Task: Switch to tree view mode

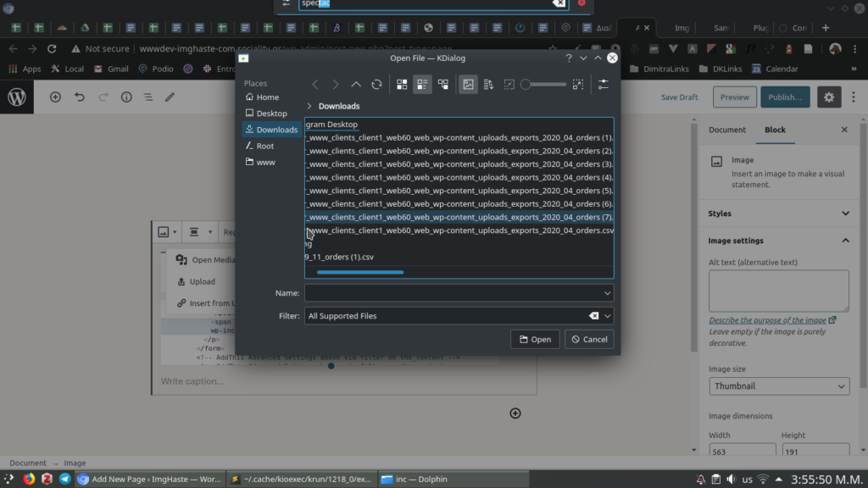Action: click(x=442, y=85)
